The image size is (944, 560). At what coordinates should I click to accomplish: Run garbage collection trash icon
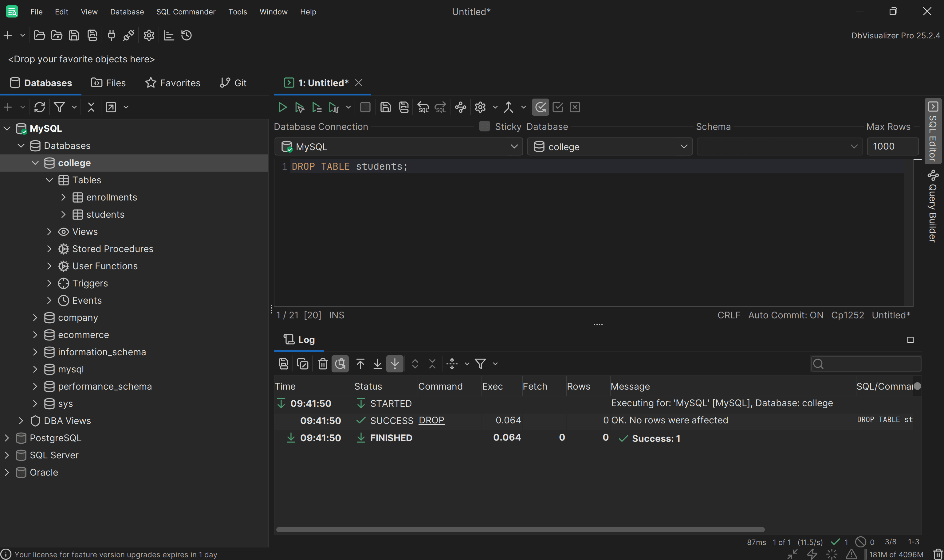pyautogui.click(x=938, y=554)
